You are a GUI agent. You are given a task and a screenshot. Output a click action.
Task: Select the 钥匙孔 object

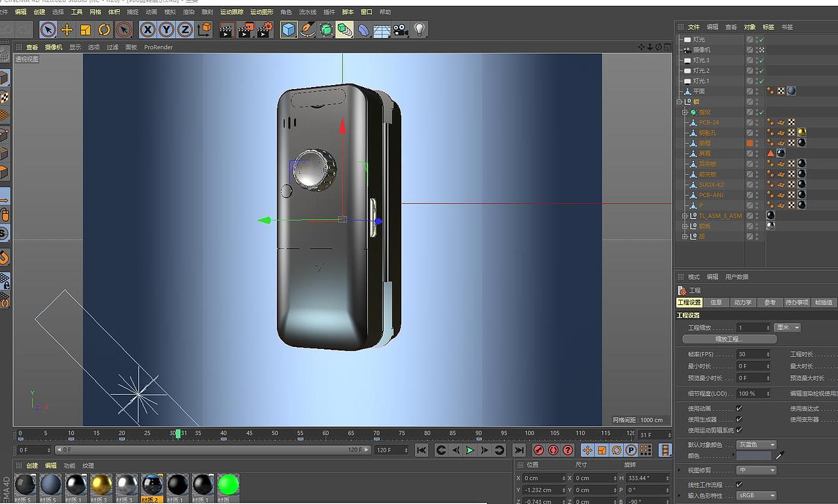coord(708,133)
